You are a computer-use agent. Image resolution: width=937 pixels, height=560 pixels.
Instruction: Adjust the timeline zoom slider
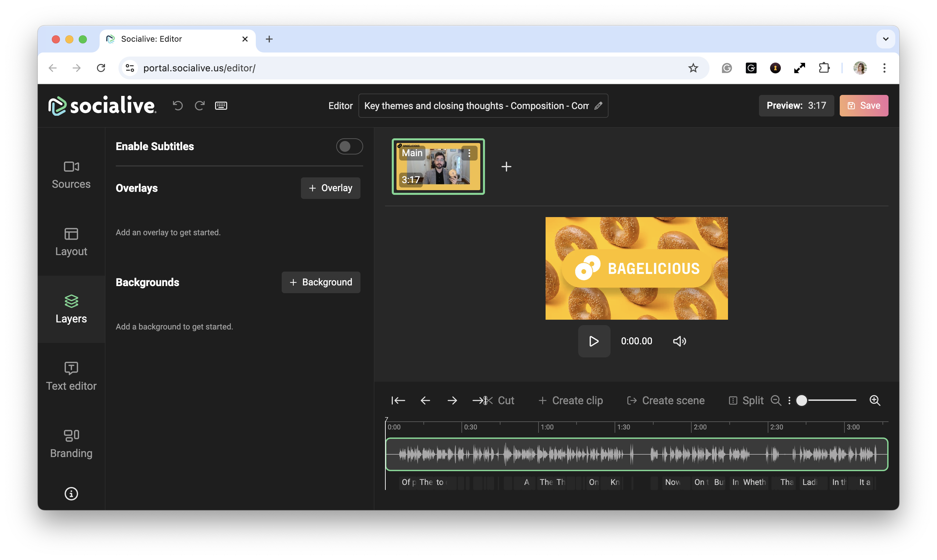[801, 400]
